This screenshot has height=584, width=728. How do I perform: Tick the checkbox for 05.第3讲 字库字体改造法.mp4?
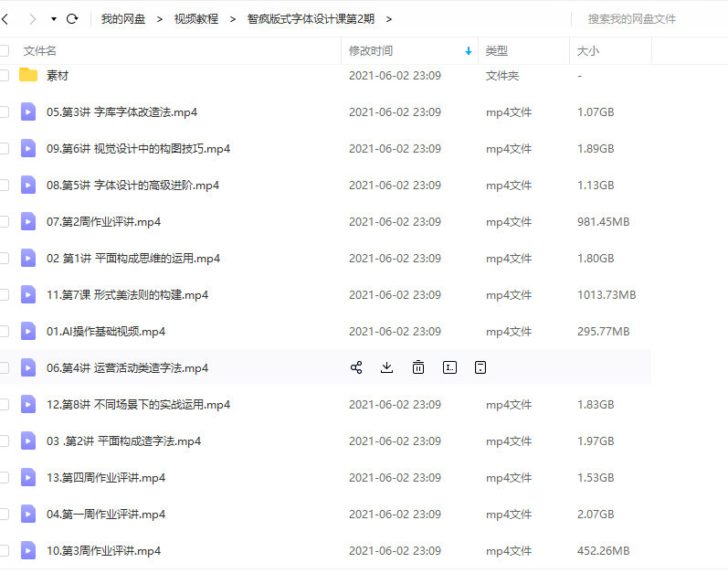point(4,112)
